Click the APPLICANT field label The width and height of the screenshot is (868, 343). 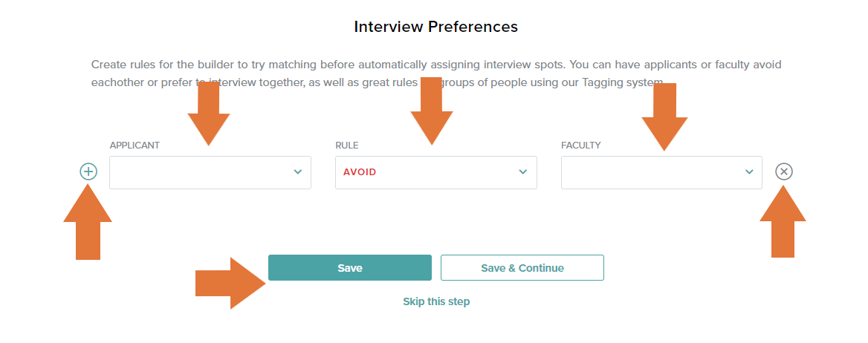135,146
